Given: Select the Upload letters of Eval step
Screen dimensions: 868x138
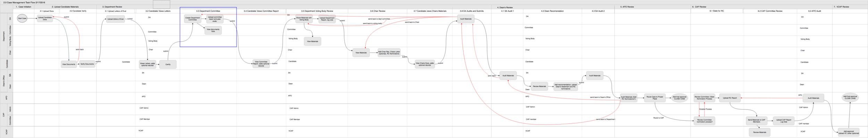Looking at the screenshot, I should (115, 19).
